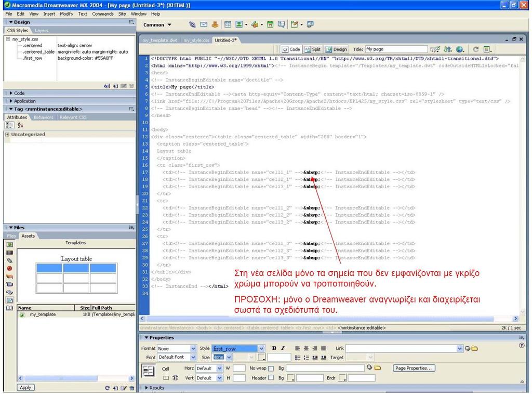Open the text color swatch in Properties
This screenshot has height=394, width=532.
(261, 357)
